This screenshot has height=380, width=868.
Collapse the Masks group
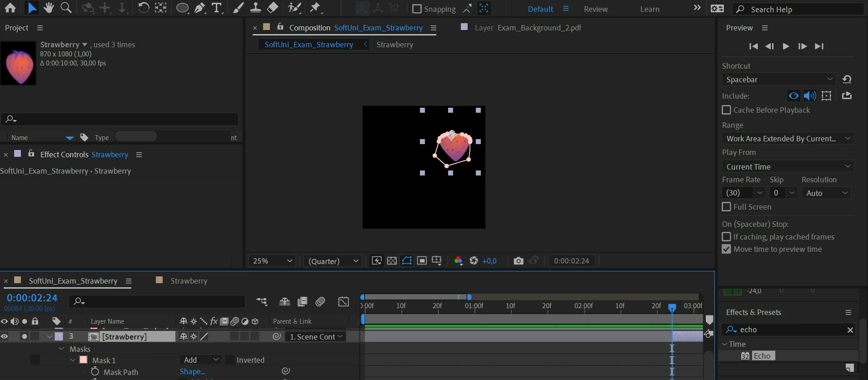tap(61, 349)
